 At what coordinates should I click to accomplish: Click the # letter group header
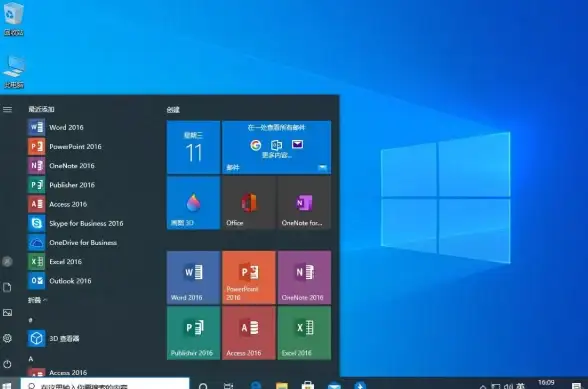click(x=31, y=320)
